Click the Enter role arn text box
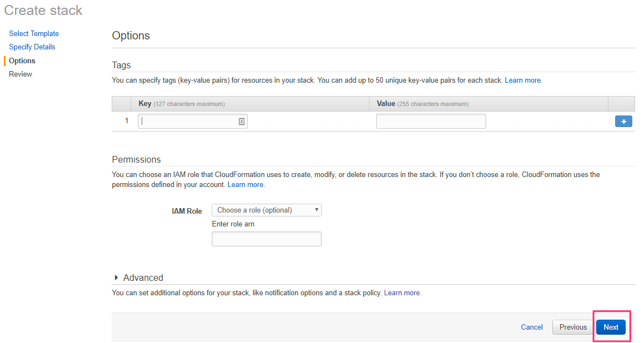Image resolution: width=644 pixels, height=343 pixels. (267, 239)
